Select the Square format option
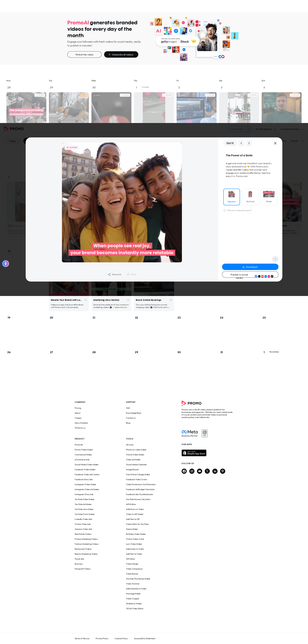 coord(232,197)
